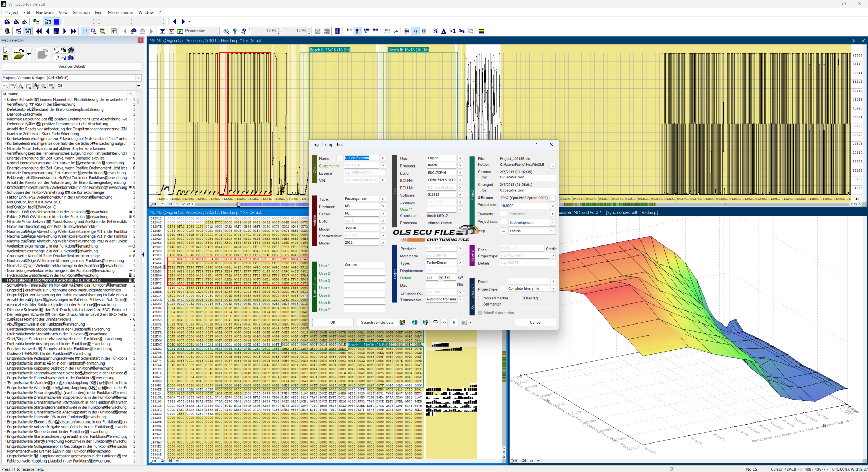This screenshot has height=472, width=868.
Task: Toggle 255 decimal number display
Action: click(407, 31)
